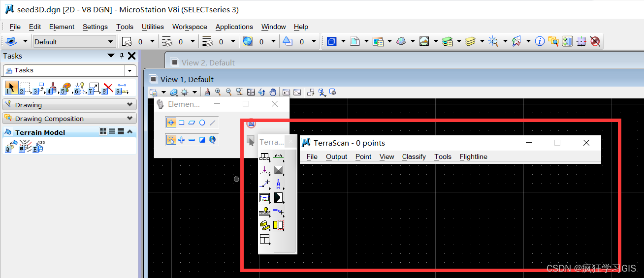Select the Pan View hand icon

point(273,92)
